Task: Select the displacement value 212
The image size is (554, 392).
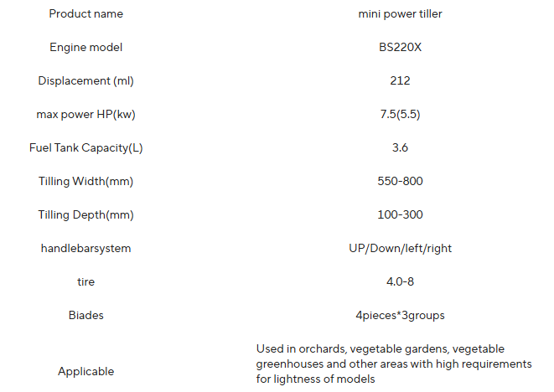Action: coord(400,81)
